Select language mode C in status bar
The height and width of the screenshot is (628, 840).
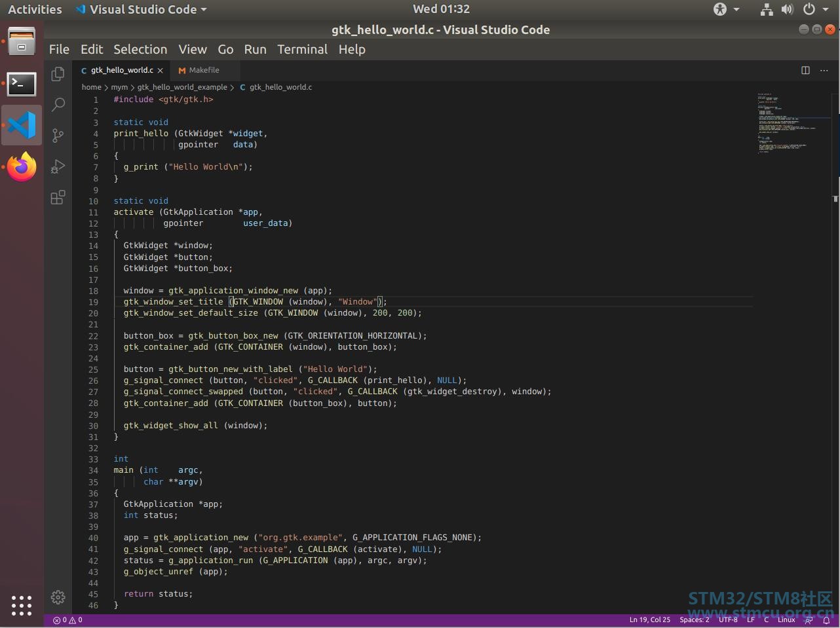pyautogui.click(x=766, y=620)
